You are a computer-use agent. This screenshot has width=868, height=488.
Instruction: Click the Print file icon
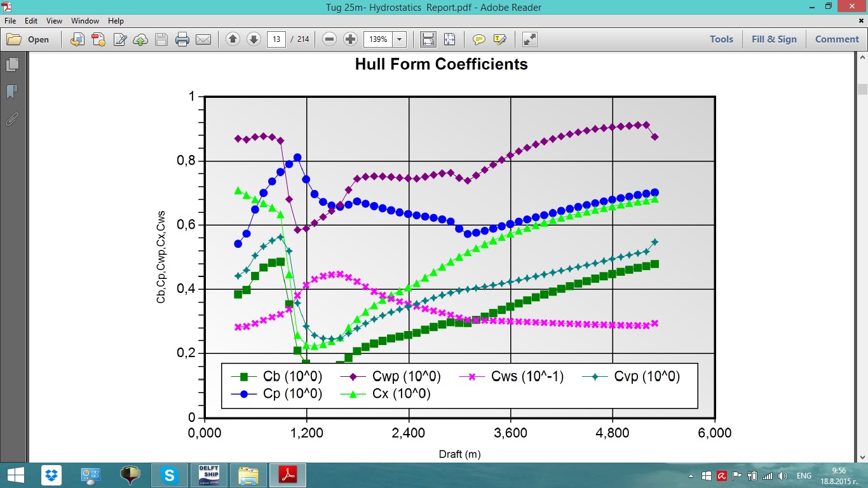182,39
